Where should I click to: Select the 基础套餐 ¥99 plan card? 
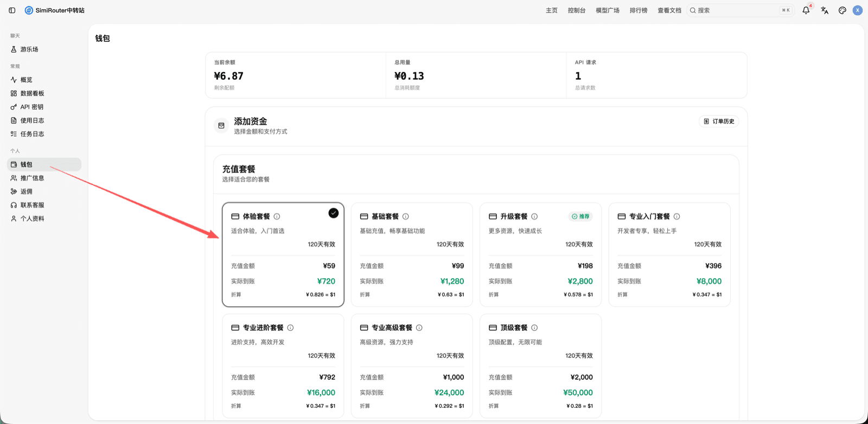tap(412, 255)
